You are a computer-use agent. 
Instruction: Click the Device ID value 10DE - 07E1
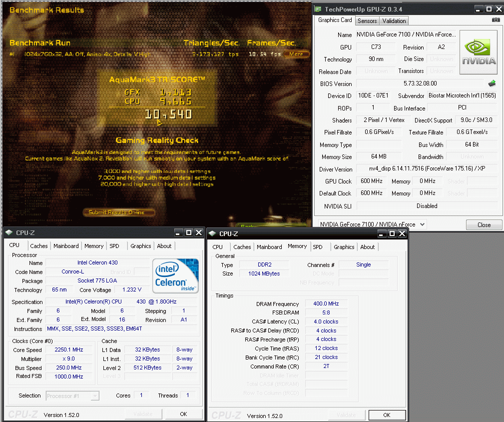tap(373, 95)
